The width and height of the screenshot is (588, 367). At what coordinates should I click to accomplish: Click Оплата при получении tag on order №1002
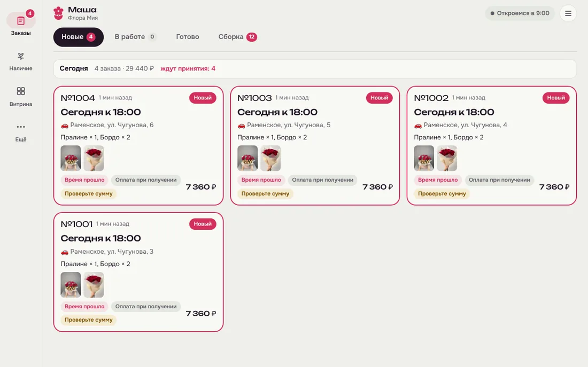(499, 180)
